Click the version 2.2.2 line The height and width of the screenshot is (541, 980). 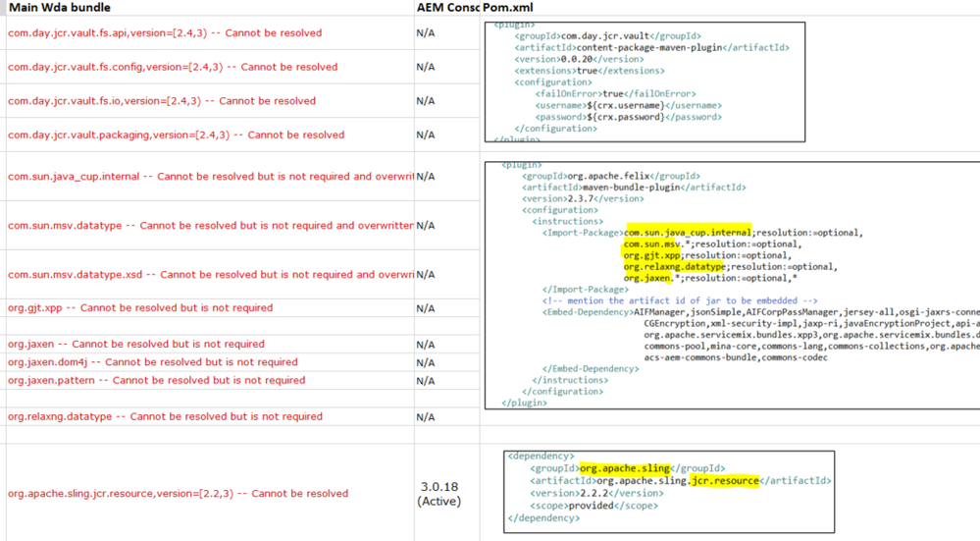[596, 494]
